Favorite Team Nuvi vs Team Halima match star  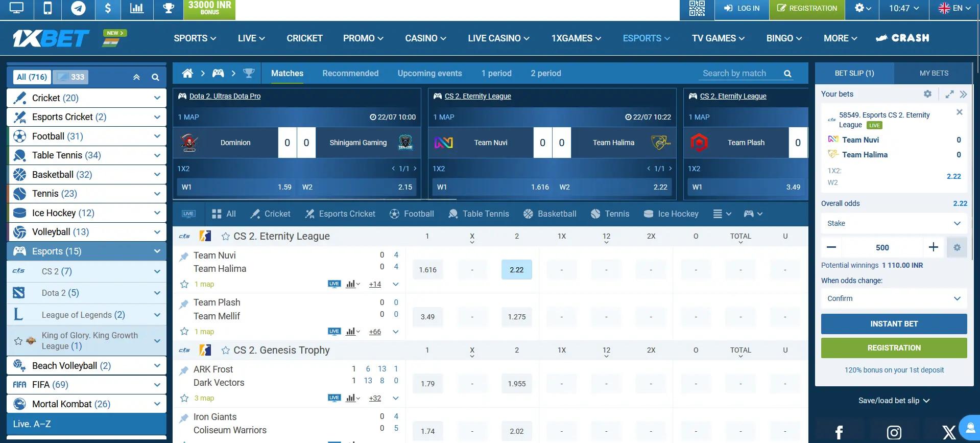coord(184,284)
